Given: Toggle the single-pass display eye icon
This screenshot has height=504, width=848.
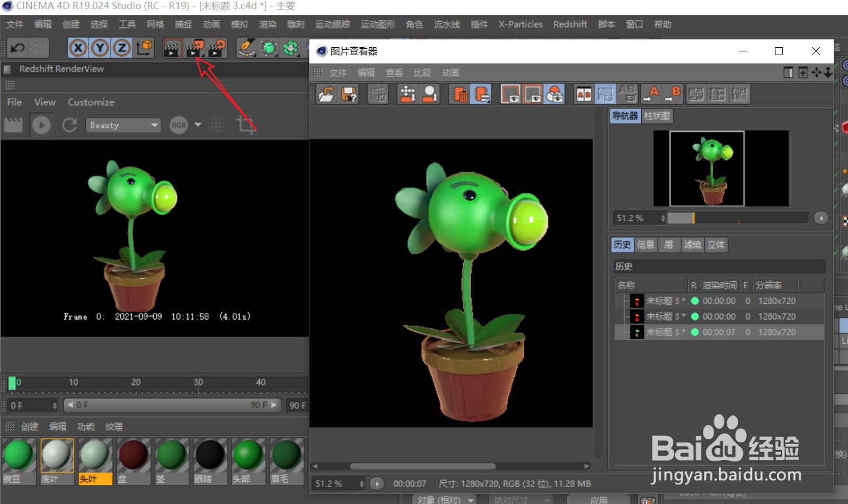Looking at the screenshot, I should click(x=510, y=94).
